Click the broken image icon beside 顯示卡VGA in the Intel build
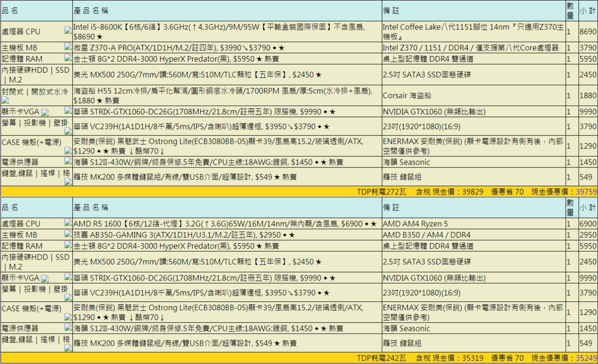The width and height of the screenshot is (598, 364). 45,112
